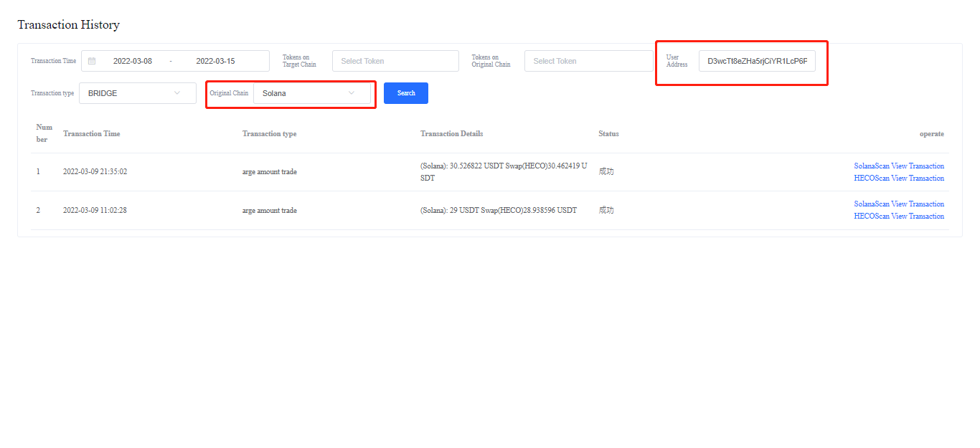
Task: Expand the Original Chain Solana dropdown
Action: (312, 93)
